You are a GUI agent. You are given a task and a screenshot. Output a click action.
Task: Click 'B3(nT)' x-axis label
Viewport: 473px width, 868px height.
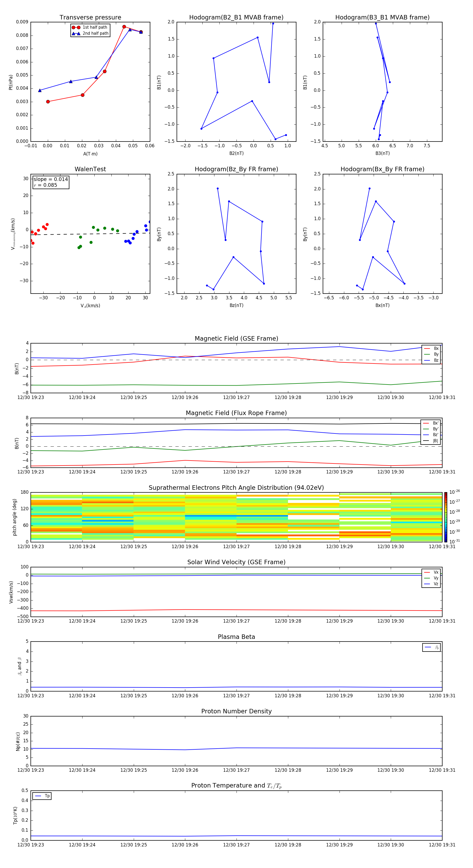tap(382, 153)
